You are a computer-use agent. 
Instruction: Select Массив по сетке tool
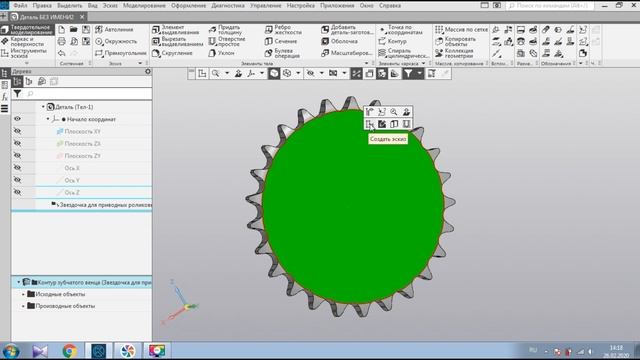click(x=461, y=29)
